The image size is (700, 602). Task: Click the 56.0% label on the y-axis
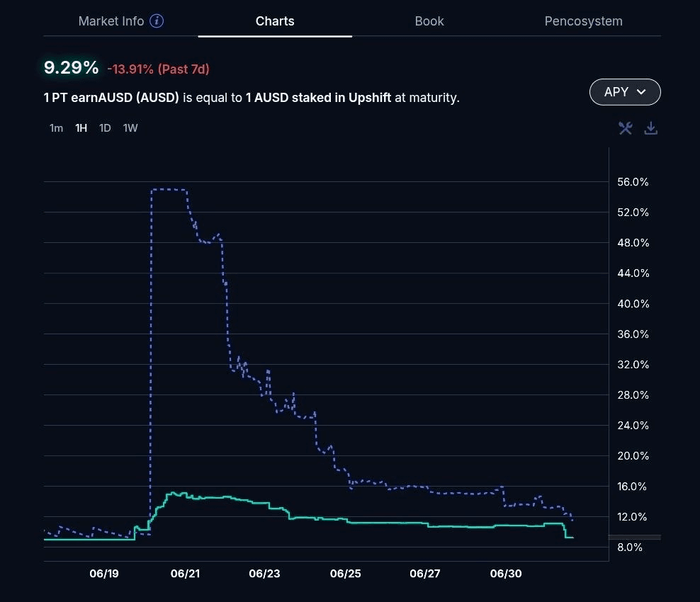click(633, 181)
